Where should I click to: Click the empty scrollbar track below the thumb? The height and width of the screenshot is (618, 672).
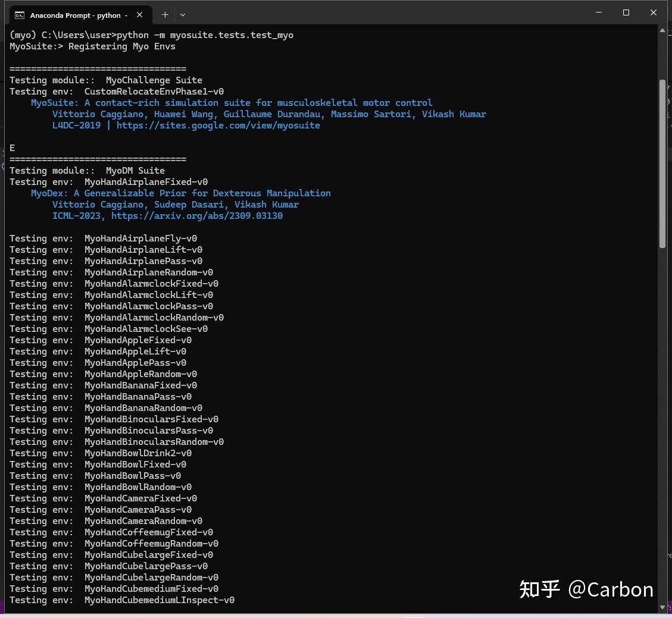pyautogui.click(x=662, y=416)
